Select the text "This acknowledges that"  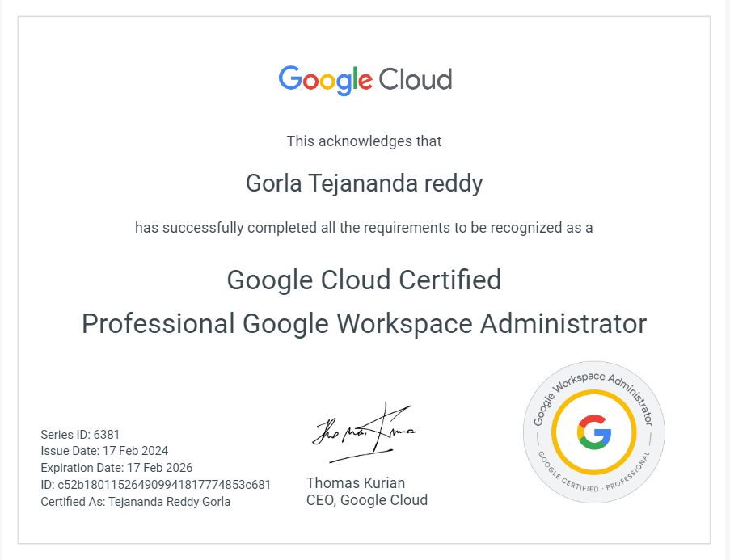(364, 141)
